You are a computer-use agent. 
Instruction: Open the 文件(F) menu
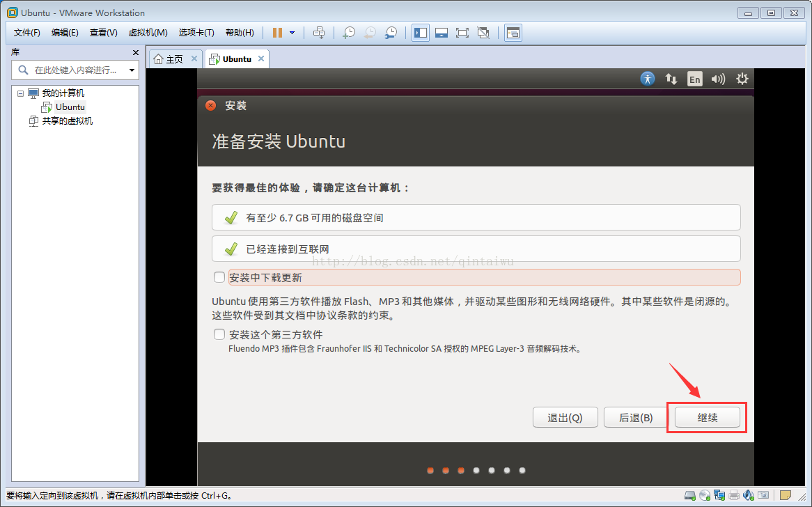tap(27, 33)
